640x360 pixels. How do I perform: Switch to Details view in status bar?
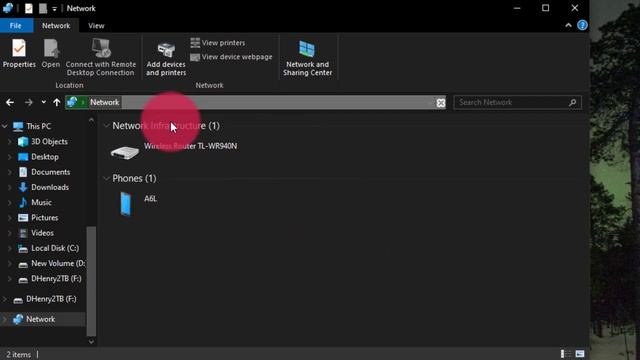pyautogui.click(x=565, y=354)
